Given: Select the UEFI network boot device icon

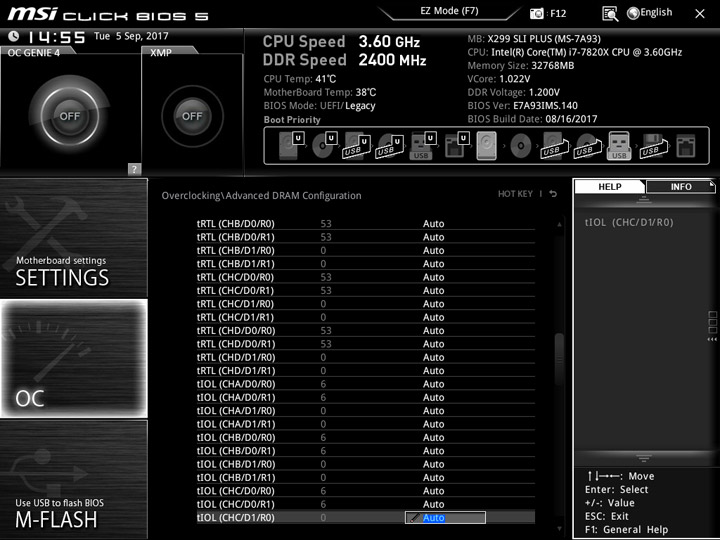Looking at the screenshot, I should tap(456, 146).
